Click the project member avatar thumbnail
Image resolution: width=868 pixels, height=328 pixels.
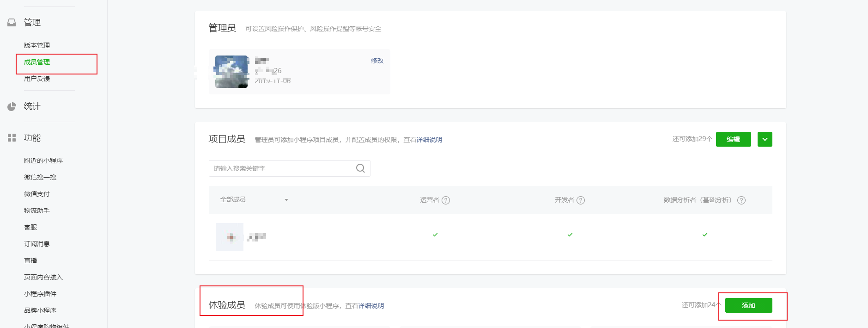pos(230,237)
